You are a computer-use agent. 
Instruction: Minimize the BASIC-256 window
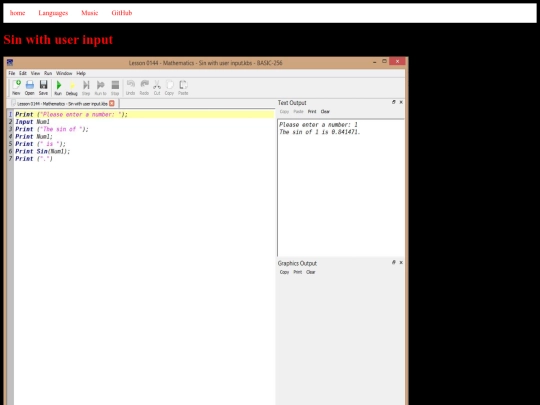pyautogui.click(x=374, y=62)
